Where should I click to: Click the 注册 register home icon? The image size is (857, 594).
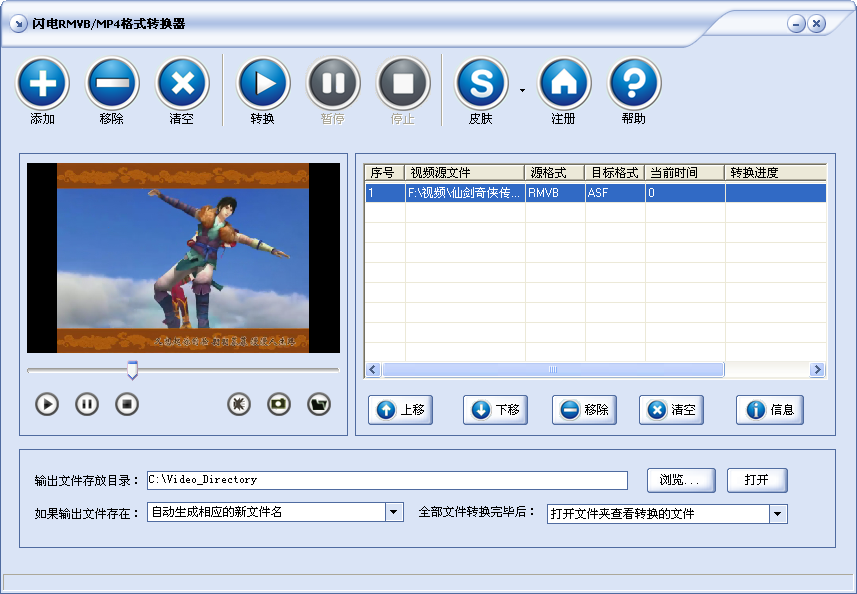[564, 84]
